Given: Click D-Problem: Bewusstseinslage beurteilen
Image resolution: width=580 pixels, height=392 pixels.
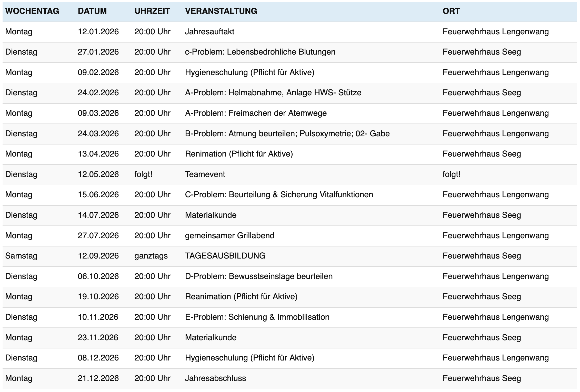Looking at the screenshot, I should pyautogui.click(x=259, y=276).
